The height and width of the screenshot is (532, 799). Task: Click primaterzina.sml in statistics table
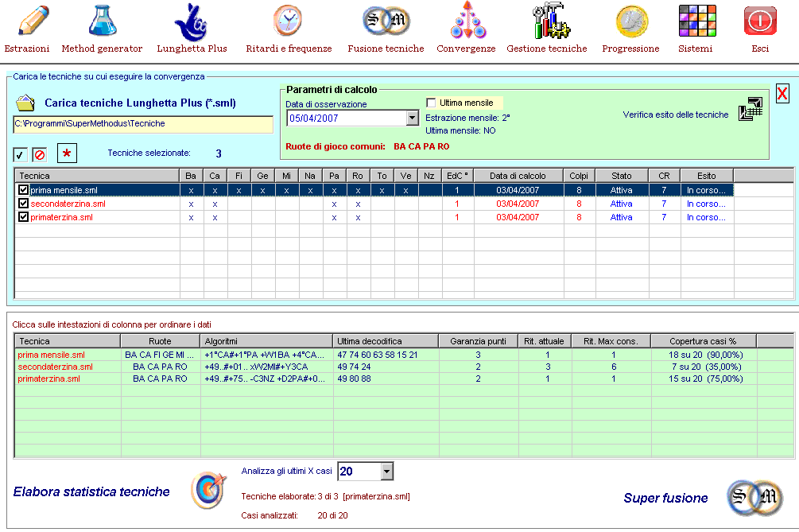tap(48, 379)
